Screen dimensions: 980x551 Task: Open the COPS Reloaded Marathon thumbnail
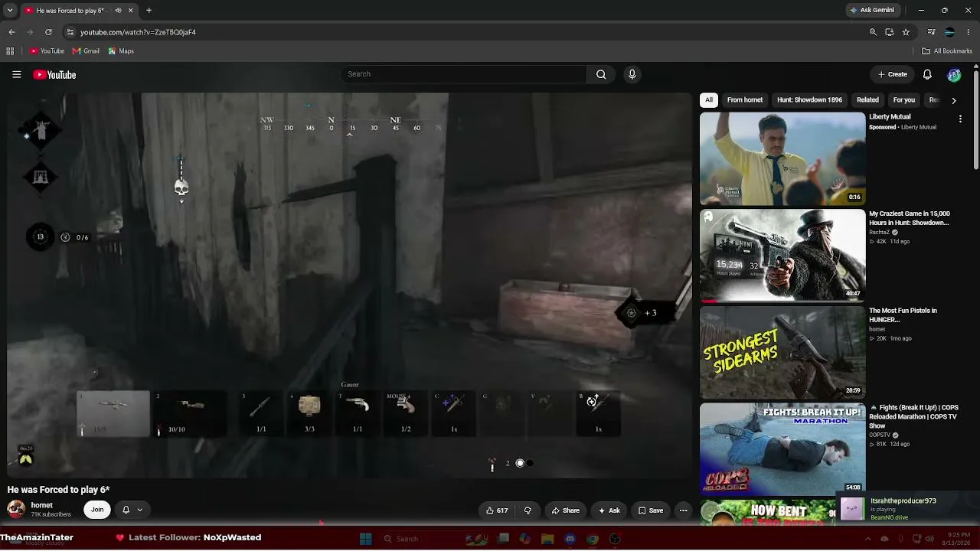pos(782,449)
